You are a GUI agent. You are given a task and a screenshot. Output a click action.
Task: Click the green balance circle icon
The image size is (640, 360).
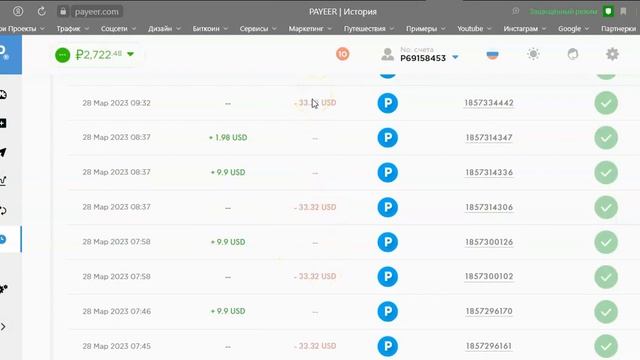[62, 55]
